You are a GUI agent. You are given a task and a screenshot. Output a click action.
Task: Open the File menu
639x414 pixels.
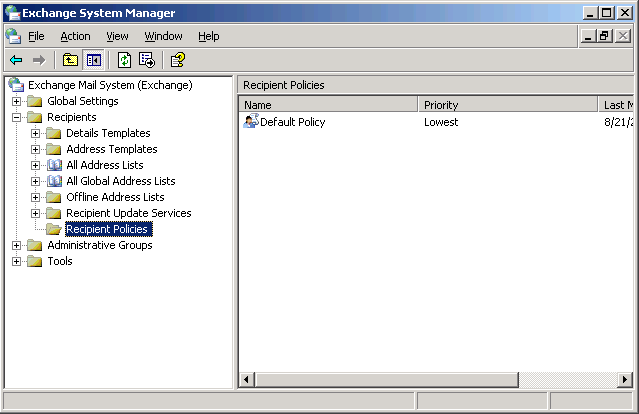(x=36, y=36)
